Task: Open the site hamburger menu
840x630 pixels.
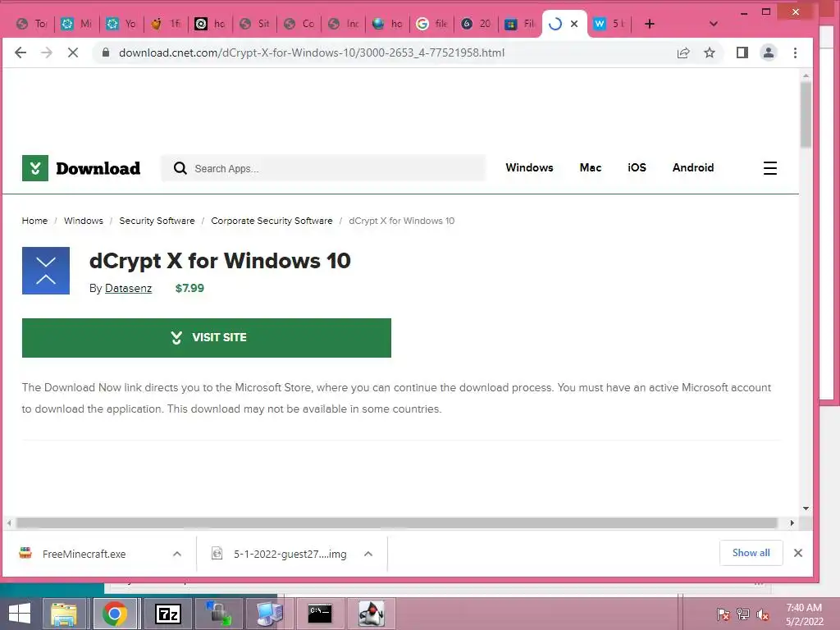Action: (769, 168)
